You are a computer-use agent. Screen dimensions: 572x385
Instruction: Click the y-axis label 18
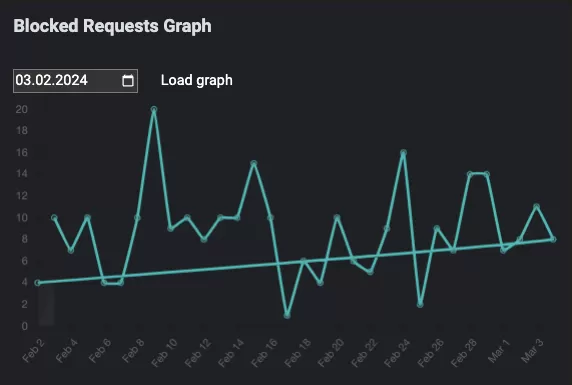22,131
